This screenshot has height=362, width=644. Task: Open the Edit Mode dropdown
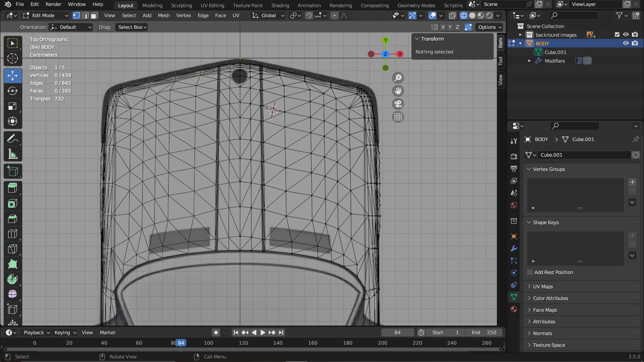click(45, 15)
